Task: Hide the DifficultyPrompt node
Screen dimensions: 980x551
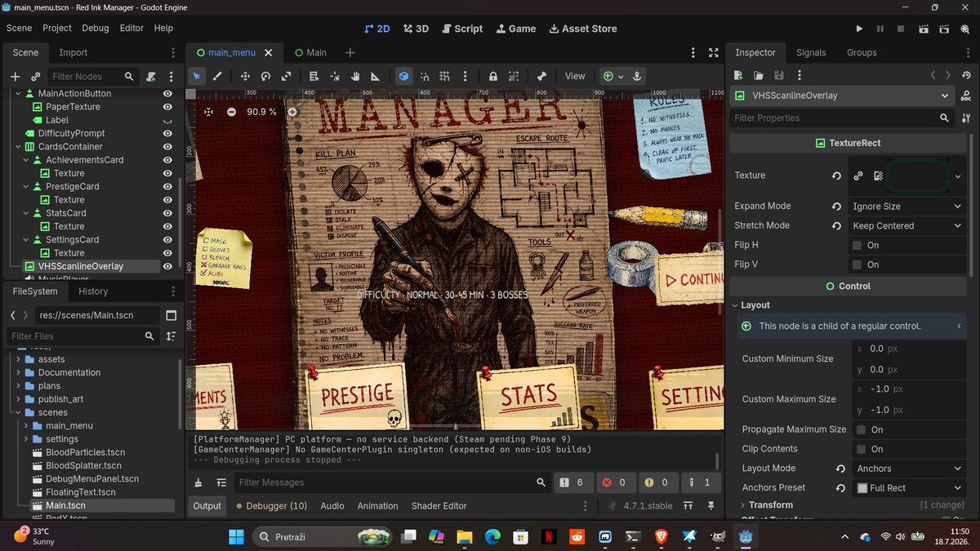Action: (x=167, y=133)
